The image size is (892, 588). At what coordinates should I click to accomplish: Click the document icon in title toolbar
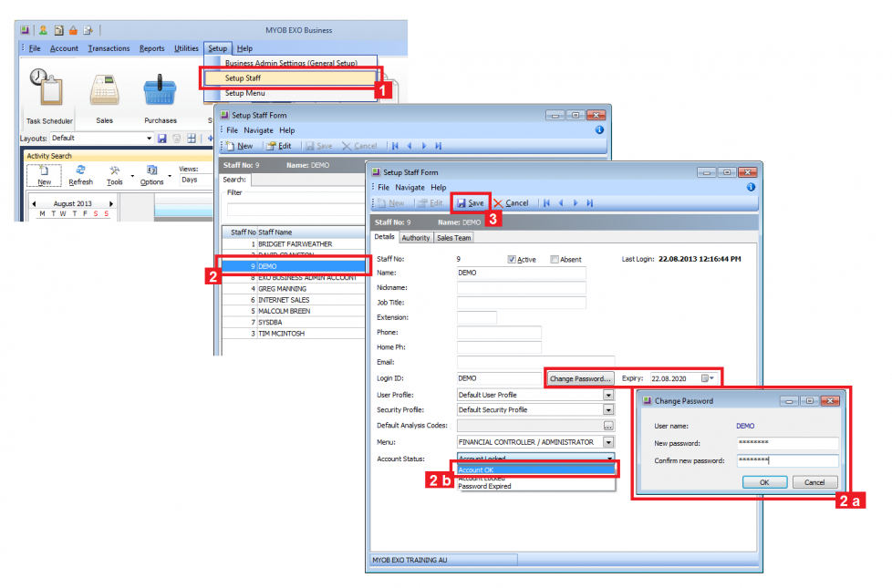click(58, 30)
